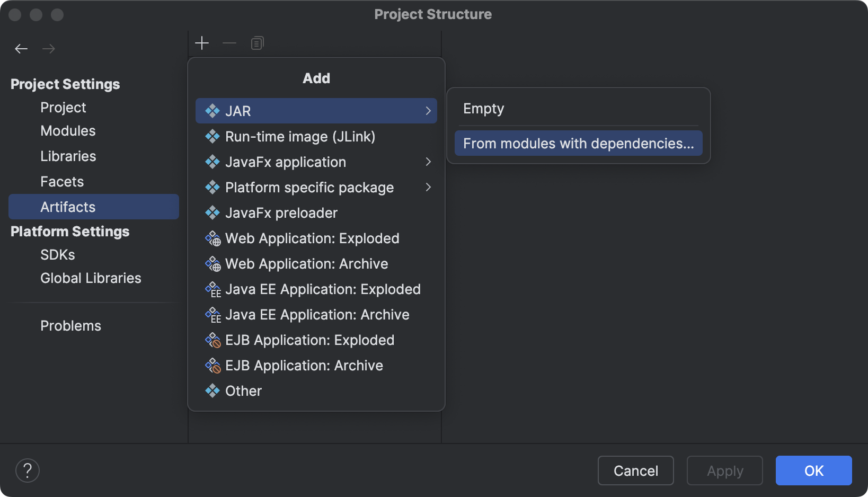
Task: Click the add artifact plus icon
Action: pos(202,43)
